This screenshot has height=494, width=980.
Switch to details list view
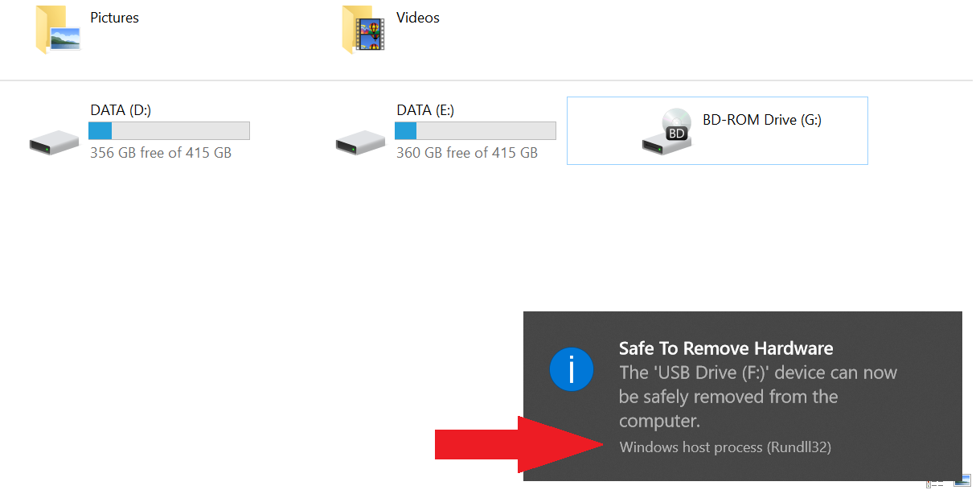point(935,483)
